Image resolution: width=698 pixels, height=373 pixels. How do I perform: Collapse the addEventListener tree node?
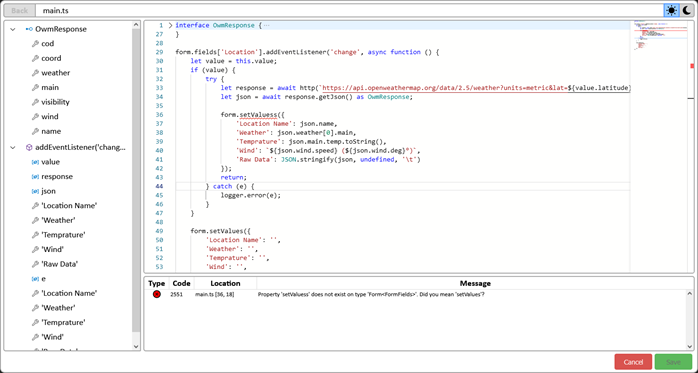click(x=13, y=147)
